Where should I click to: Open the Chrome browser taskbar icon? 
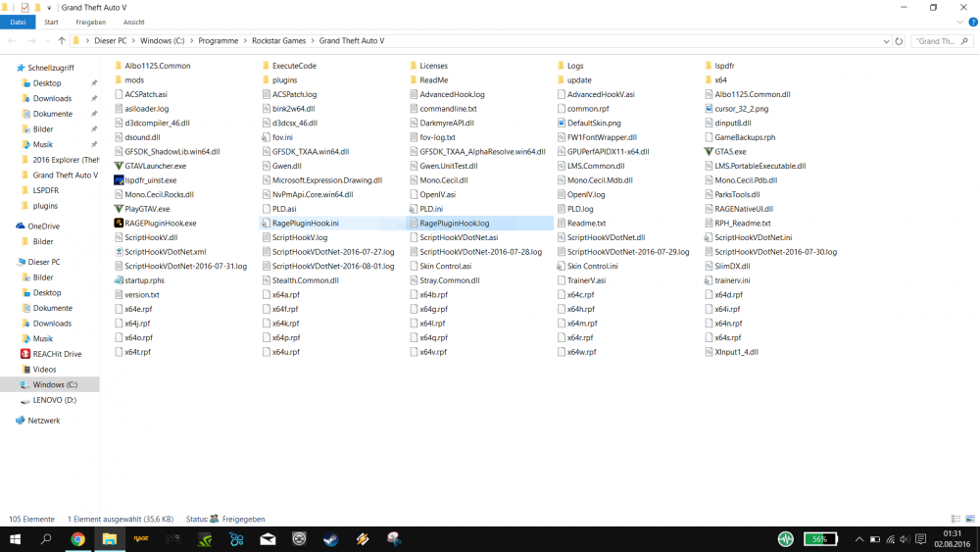(77, 539)
